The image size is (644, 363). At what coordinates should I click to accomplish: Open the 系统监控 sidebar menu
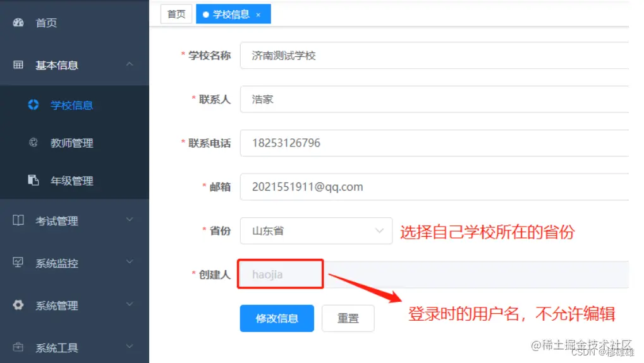tap(75, 263)
